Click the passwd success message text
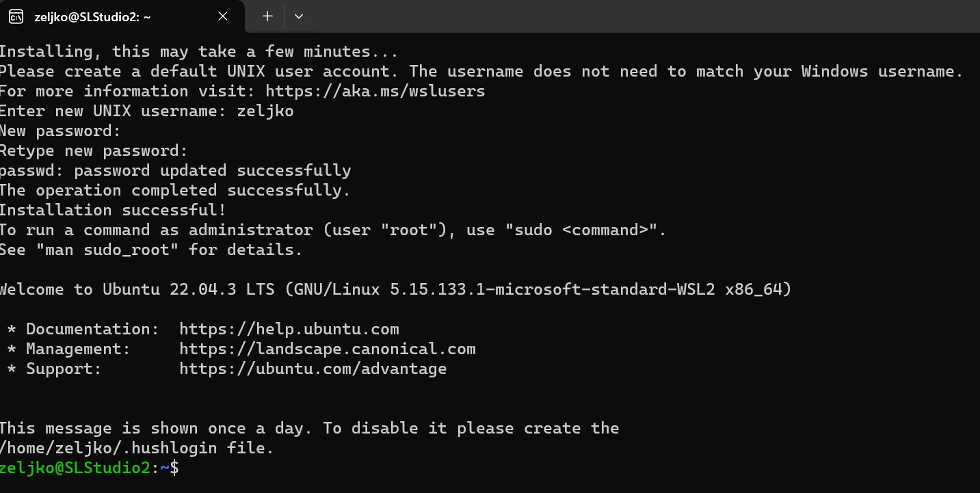980x493 pixels. [175, 170]
